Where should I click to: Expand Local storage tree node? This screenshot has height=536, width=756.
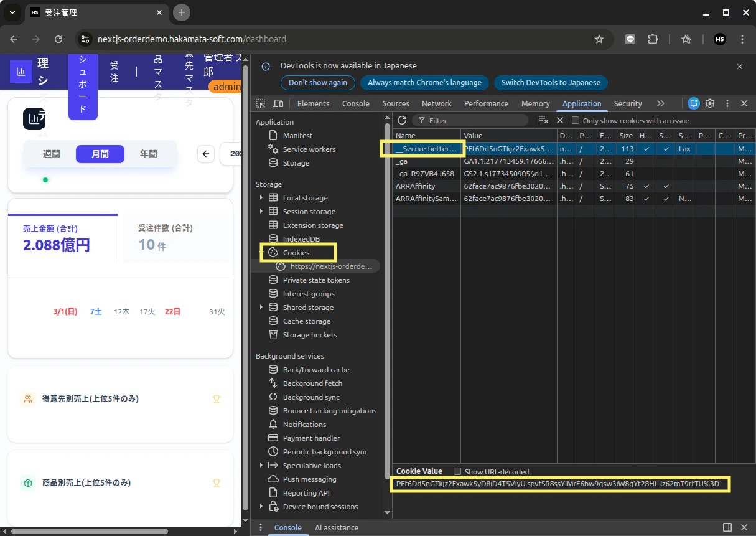(x=261, y=198)
